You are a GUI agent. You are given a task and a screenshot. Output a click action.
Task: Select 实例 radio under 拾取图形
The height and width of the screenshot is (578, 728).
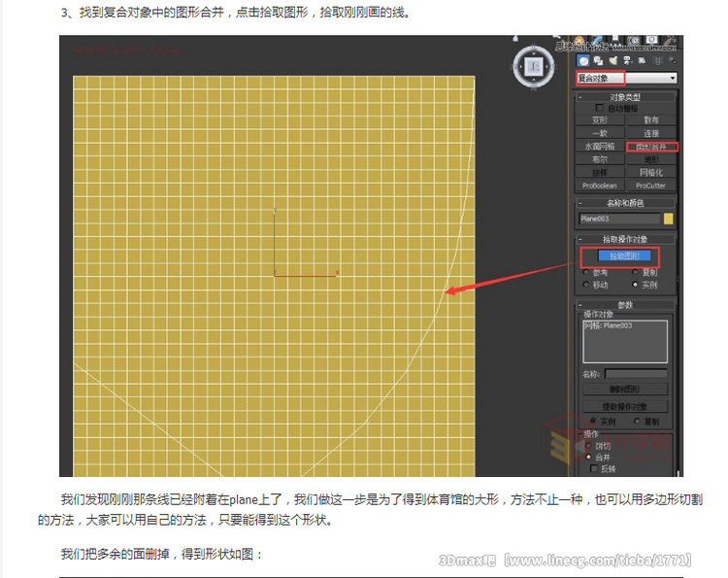tap(636, 285)
